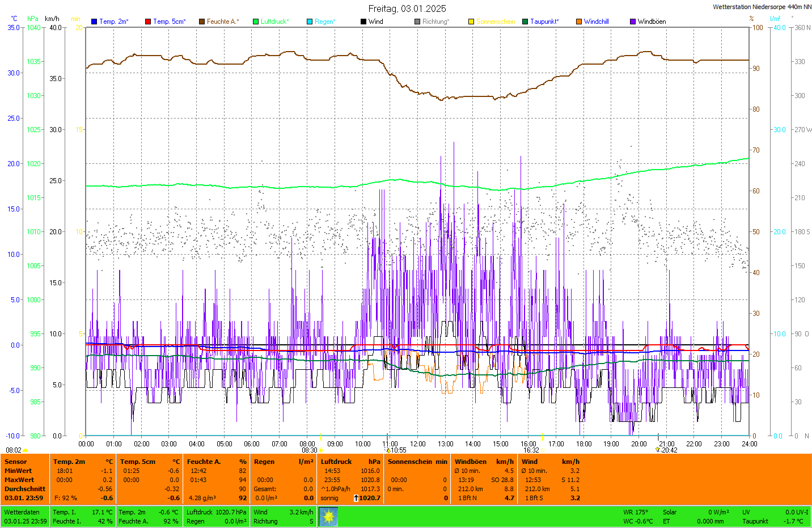Click the sunrise marker at 08:30
Image resolution: width=812 pixels, height=528 pixels.
point(321,450)
